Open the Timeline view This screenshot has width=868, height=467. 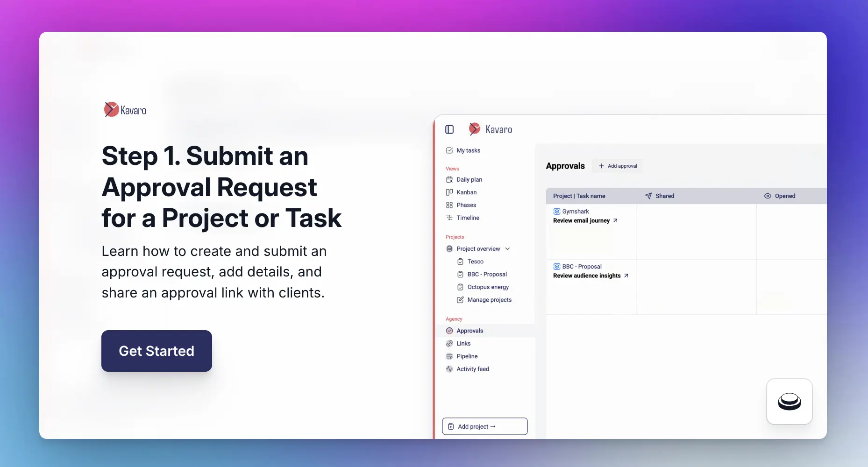coord(468,218)
